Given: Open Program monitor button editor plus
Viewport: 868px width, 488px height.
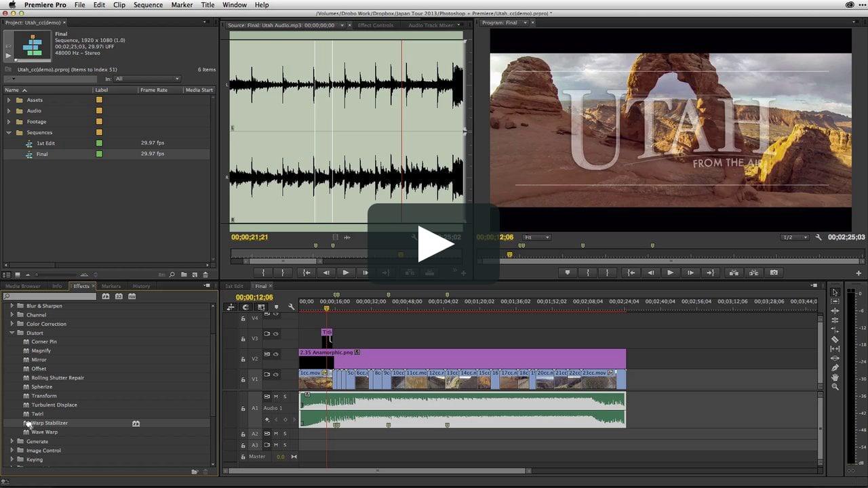Looking at the screenshot, I should 859,273.
